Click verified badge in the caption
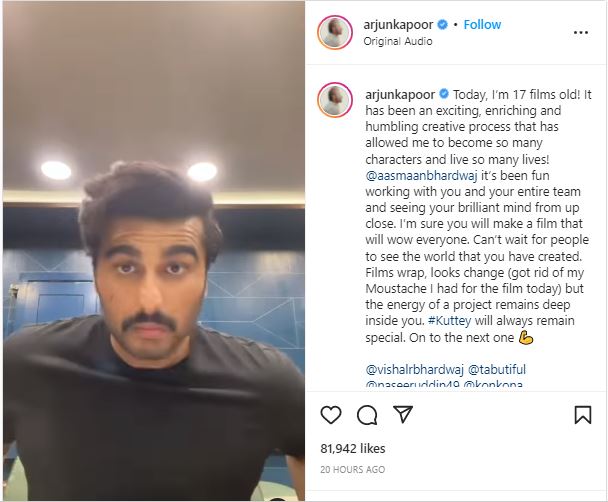Viewport: 608px width, 502px height. (444, 94)
